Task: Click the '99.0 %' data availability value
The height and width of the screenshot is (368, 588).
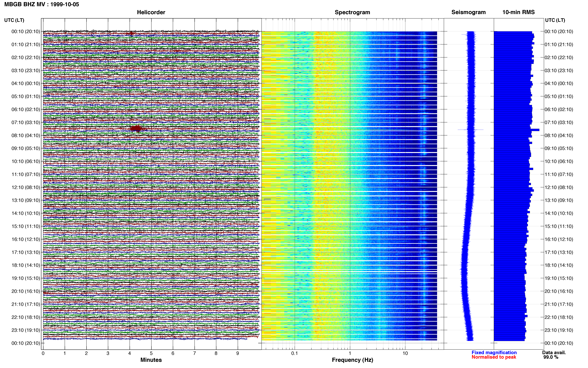Action: coord(551,357)
